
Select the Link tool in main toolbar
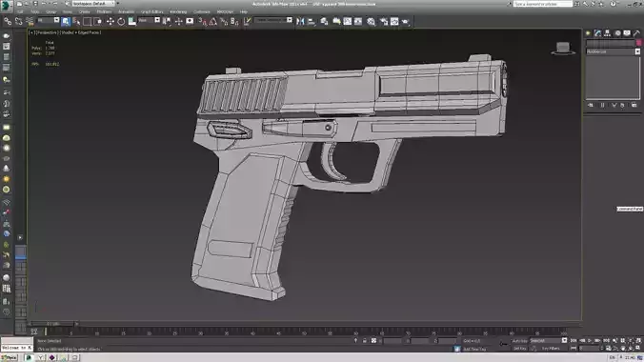8,21
